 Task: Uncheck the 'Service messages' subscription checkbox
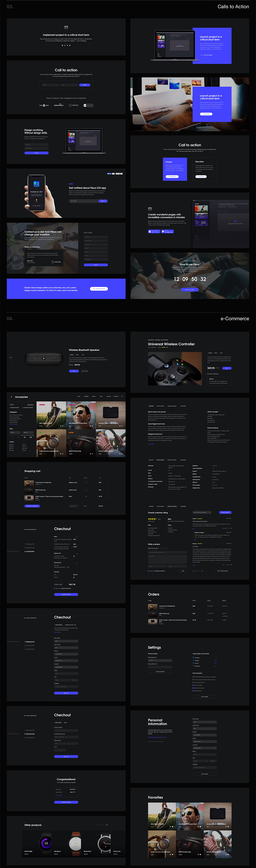click(193, 685)
